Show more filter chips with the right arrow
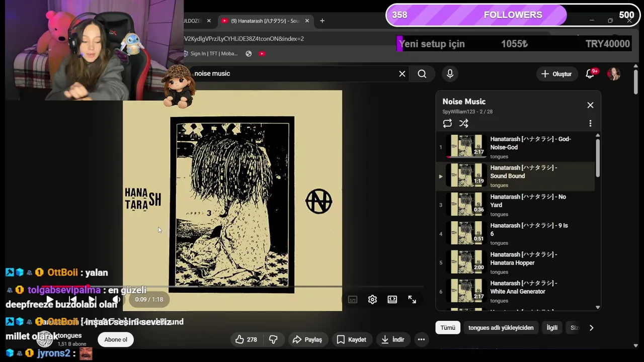 click(591, 328)
